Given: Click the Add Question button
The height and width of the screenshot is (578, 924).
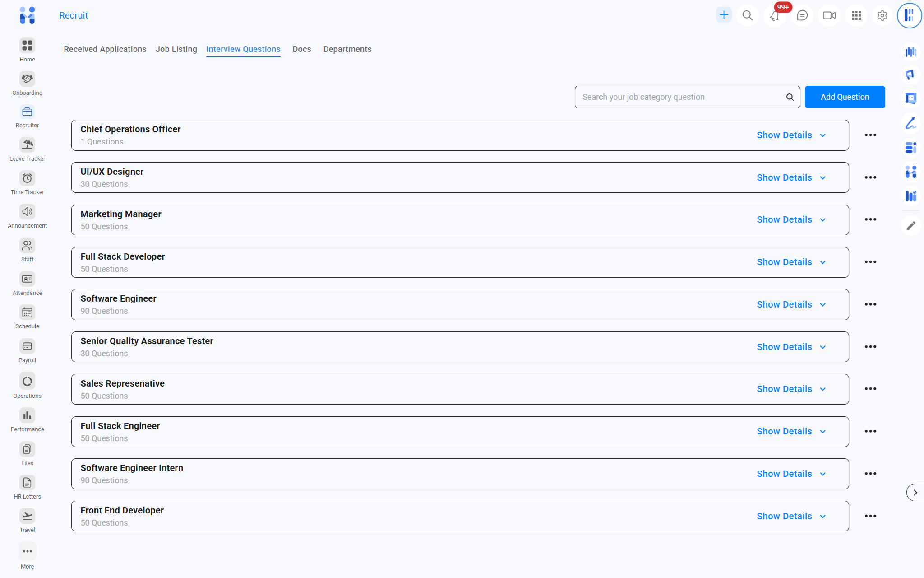Looking at the screenshot, I should (845, 97).
